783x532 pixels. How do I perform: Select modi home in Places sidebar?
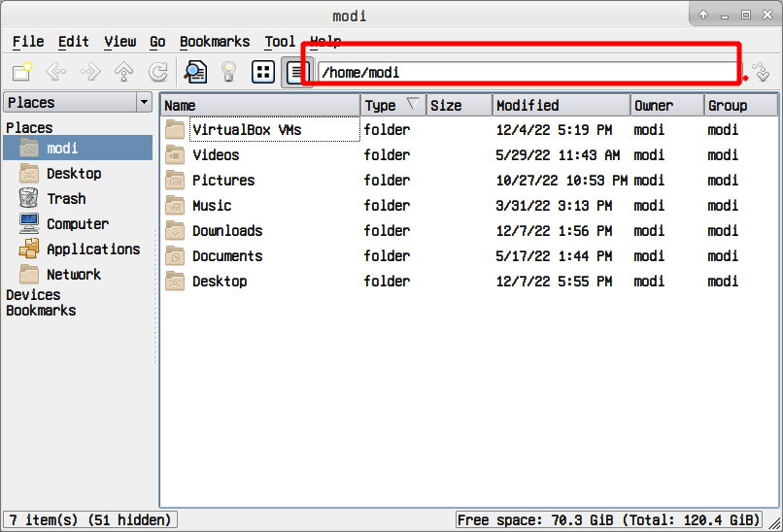coord(78,148)
